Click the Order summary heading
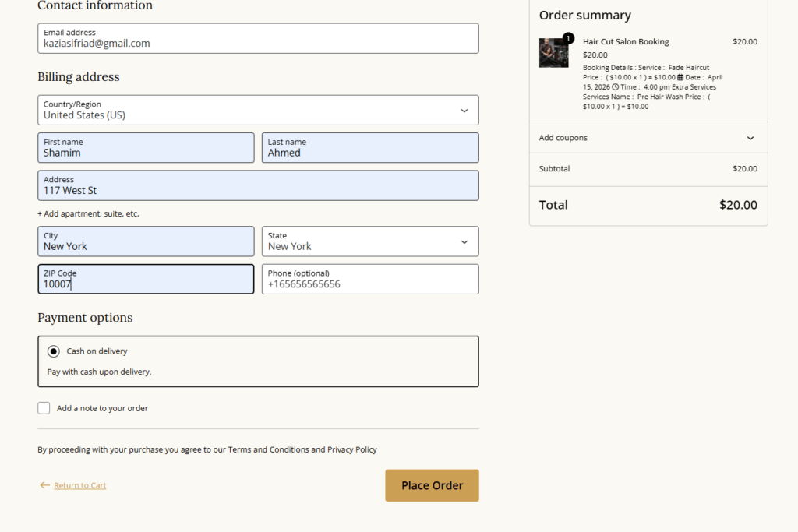The image size is (798, 532). (584, 16)
